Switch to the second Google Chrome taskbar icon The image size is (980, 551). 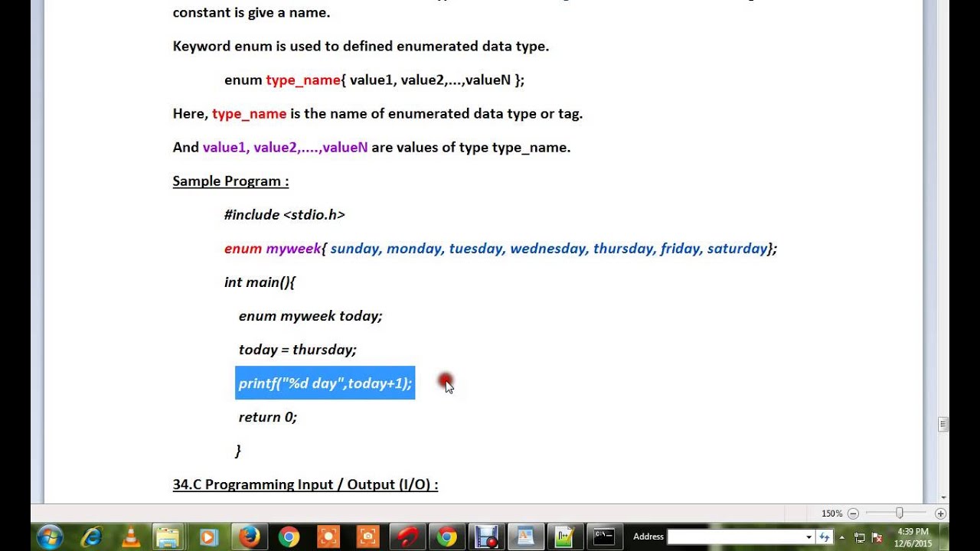[447, 537]
